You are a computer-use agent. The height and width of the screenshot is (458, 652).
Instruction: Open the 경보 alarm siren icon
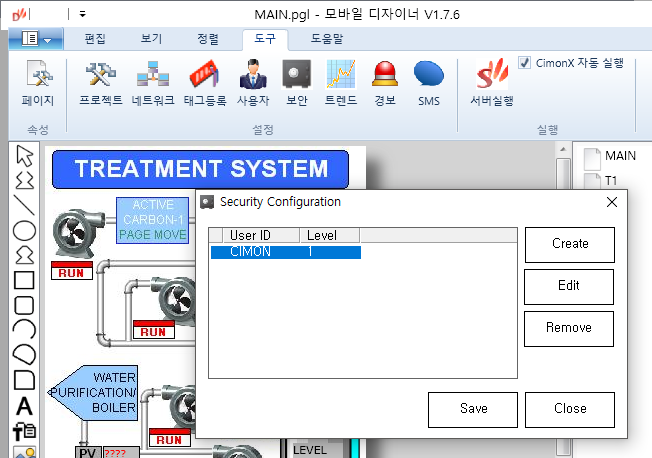click(x=385, y=83)
